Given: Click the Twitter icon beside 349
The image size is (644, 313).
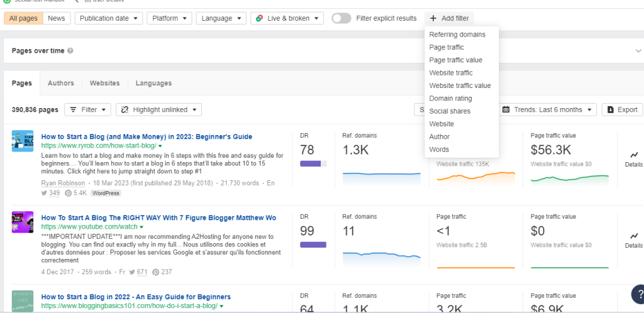Looking at the screenshot, I should 45,193.
